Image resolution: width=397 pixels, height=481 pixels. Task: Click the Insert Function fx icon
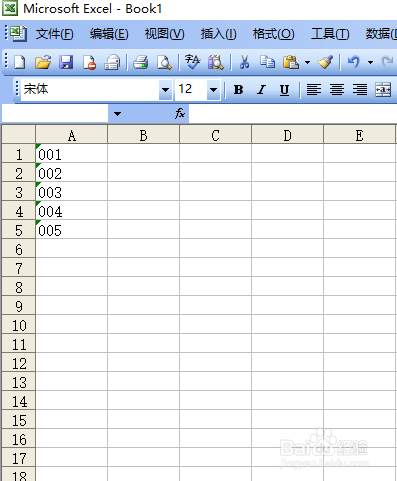pyautogui.click(x=180, y=113)
